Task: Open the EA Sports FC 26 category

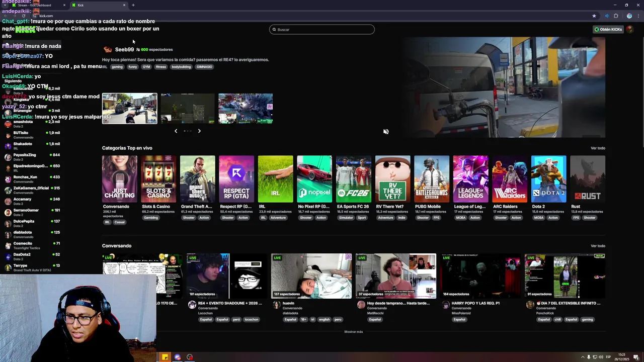Action: 353,179
